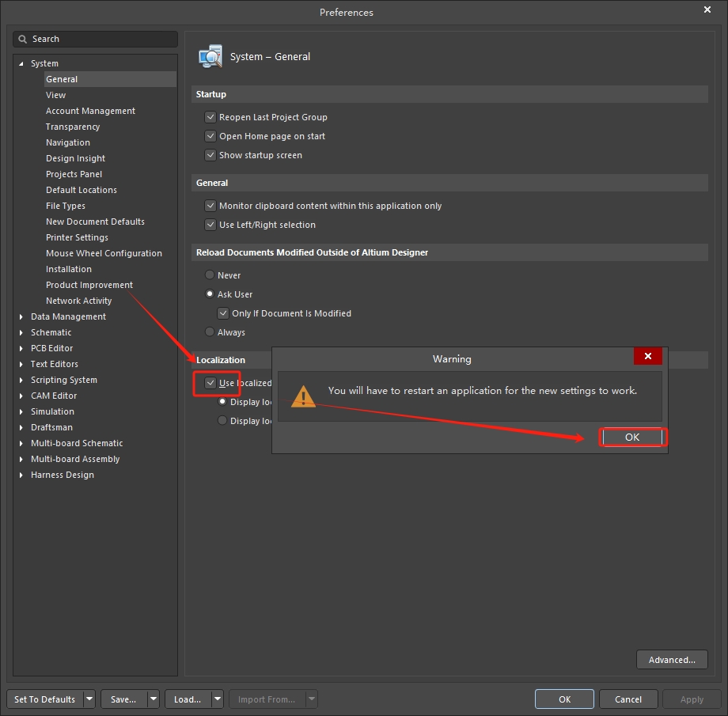The height and width of the screenshot is (716, 728).
Task: Open the Set To Defaults dropdown arrow
Action: click(x=89, y=699)
